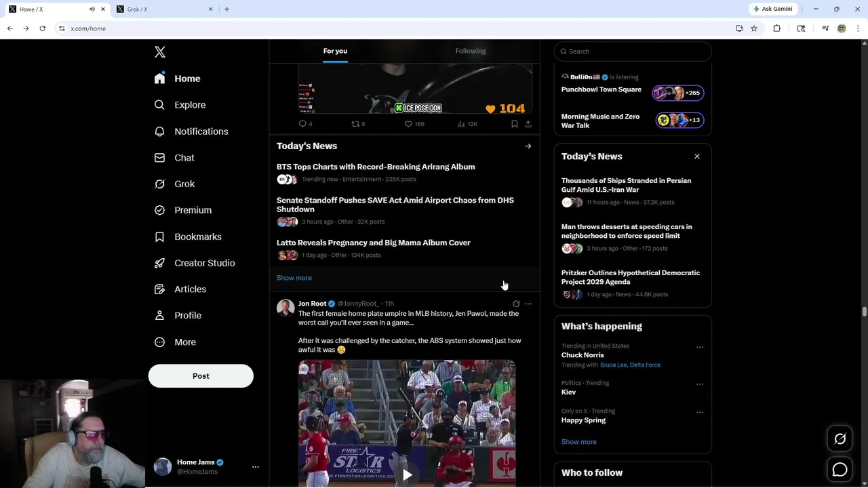Screen dimensions: 868x488
Task: Open Chuck Norris trending topic
Action: click(x=583, y=355)
